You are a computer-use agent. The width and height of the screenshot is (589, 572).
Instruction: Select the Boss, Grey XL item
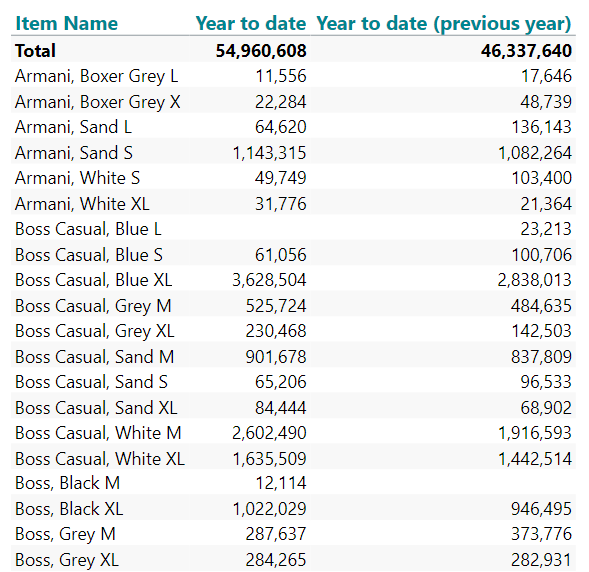[67, 560]
